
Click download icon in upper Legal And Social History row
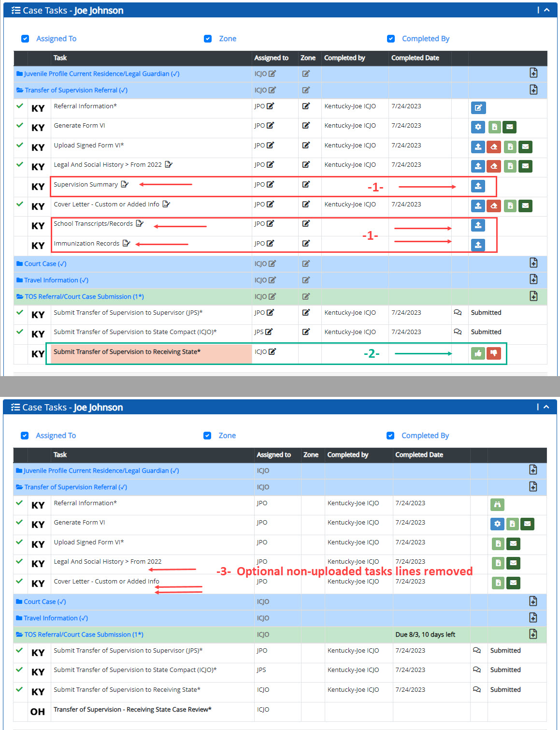(x=510, y=166)
